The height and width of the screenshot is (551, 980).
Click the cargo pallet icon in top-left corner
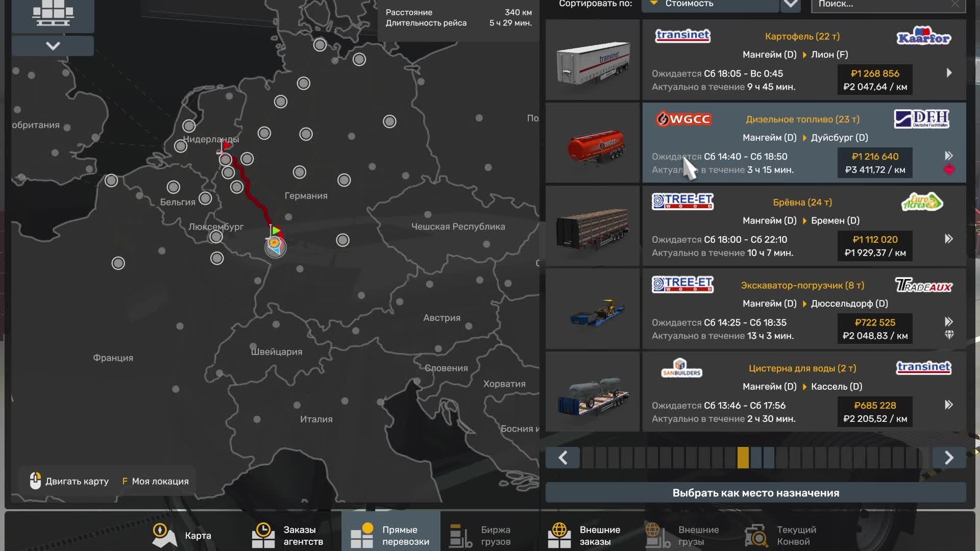point(53,13)
